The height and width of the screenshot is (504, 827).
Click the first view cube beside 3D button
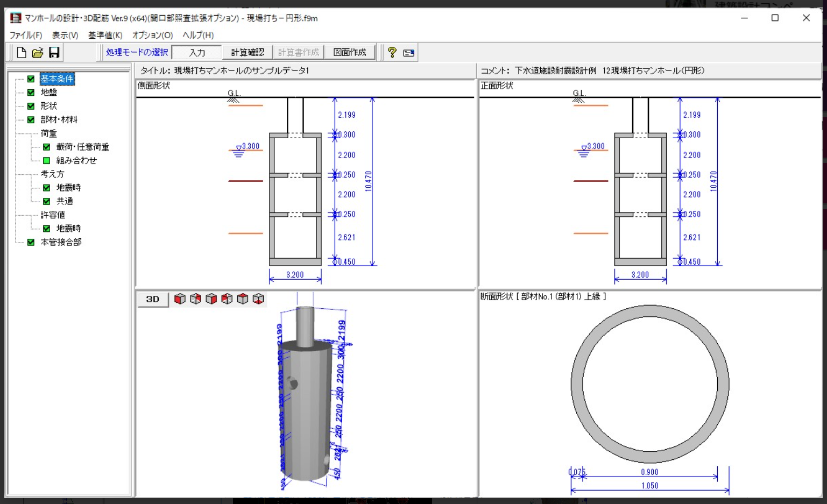pyautogui.click(x=180, y=299)
